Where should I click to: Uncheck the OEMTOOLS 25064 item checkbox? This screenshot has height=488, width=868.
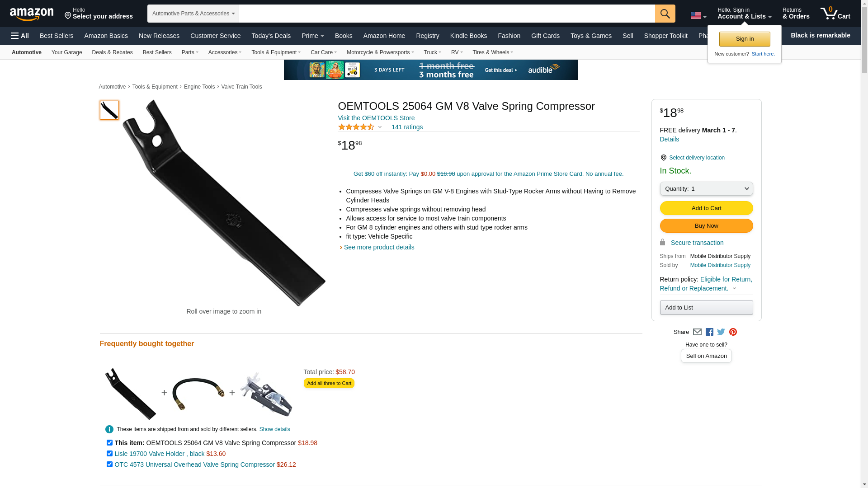pyautogui.click(x=109, y=443)
